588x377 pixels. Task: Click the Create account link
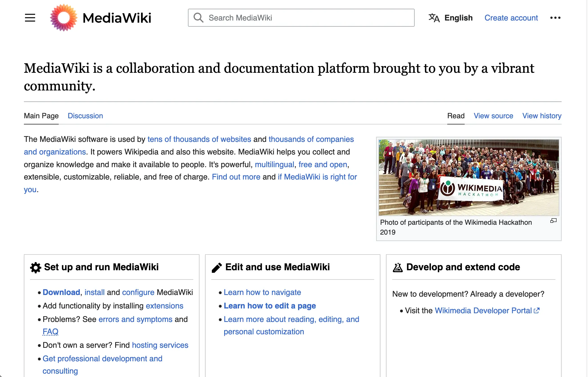tap(511, 18)
